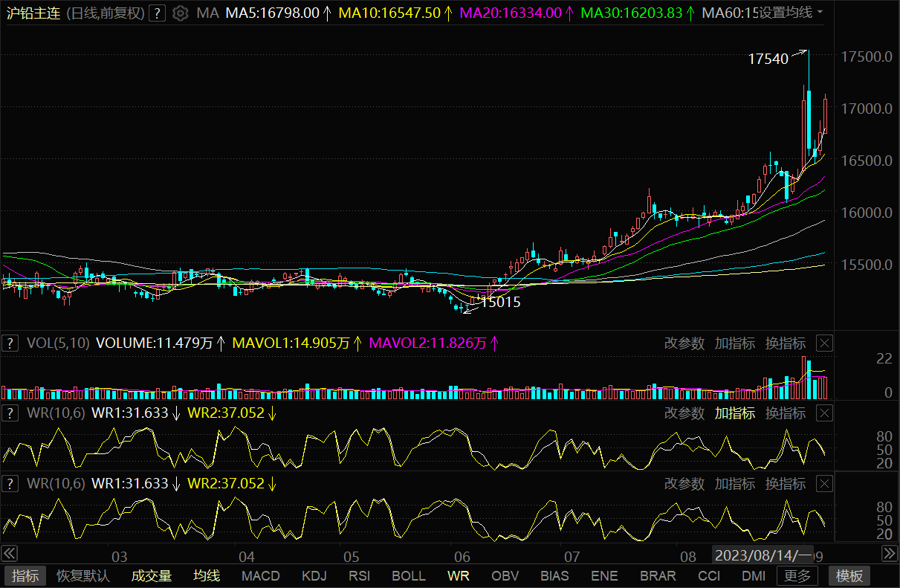Open MA settings via the gear icon
Screen dimensions: 900x588
pos(180,13)
